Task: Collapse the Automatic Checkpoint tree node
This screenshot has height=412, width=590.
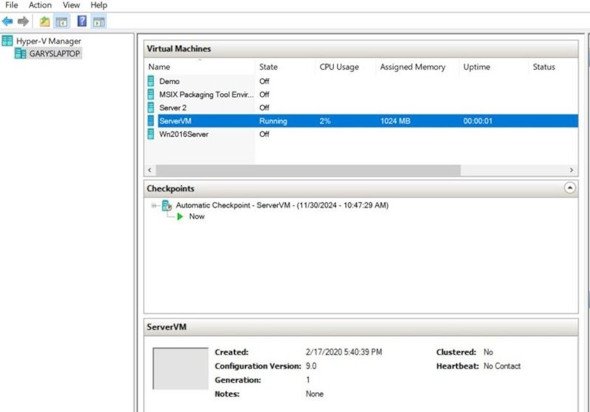Action: coord(154,205)
